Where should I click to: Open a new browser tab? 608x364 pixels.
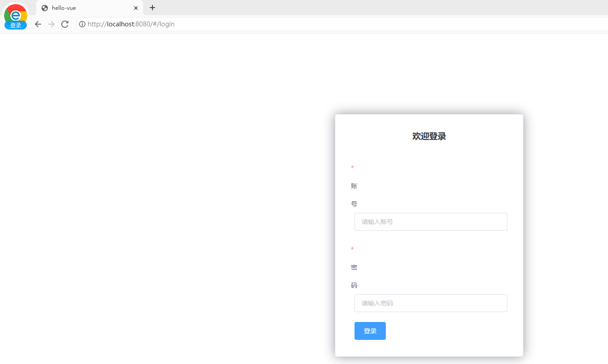coord(152,8)
